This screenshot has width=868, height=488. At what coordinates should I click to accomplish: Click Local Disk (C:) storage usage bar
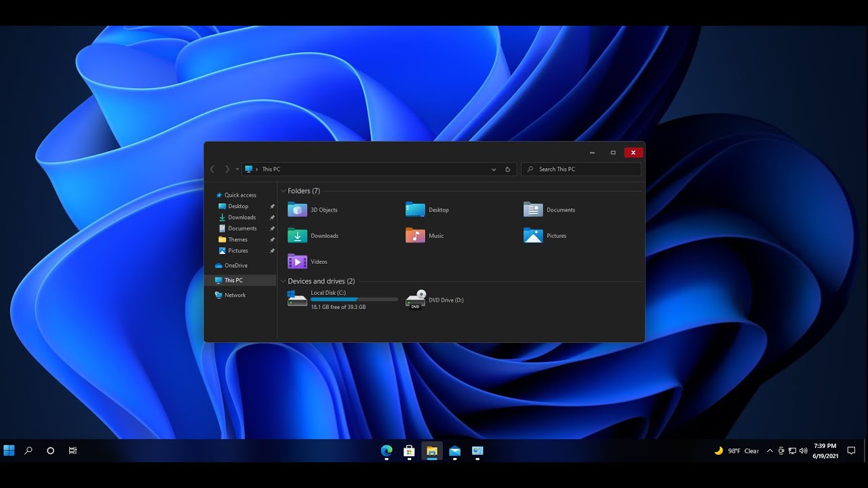point(354,300)
